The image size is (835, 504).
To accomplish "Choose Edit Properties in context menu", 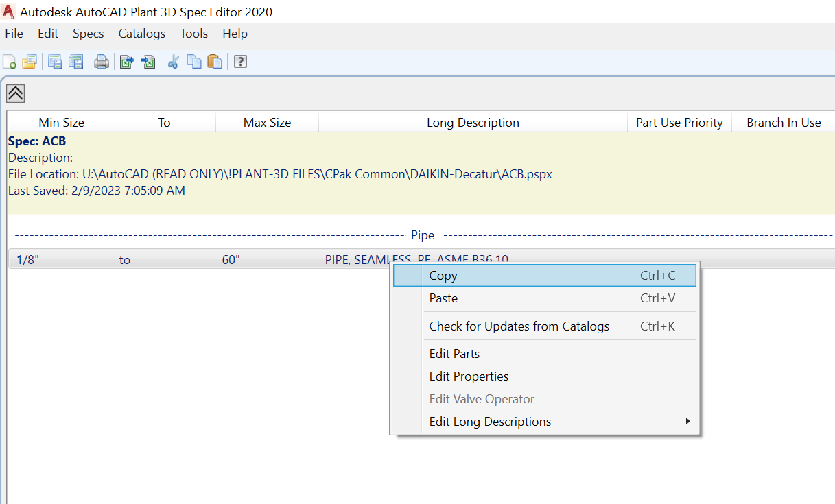I will [x=545, y=376].
